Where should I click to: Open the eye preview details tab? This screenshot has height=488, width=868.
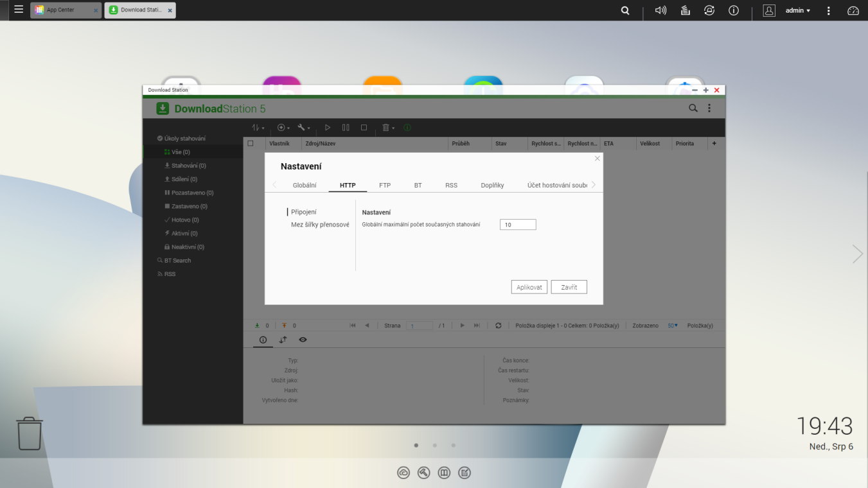tap(303, 340)
